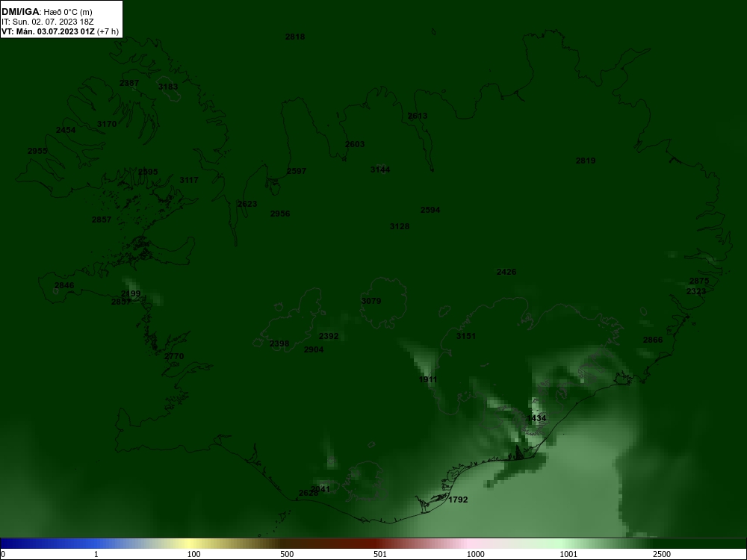Click the legend label '1001'

click(568, 554)
